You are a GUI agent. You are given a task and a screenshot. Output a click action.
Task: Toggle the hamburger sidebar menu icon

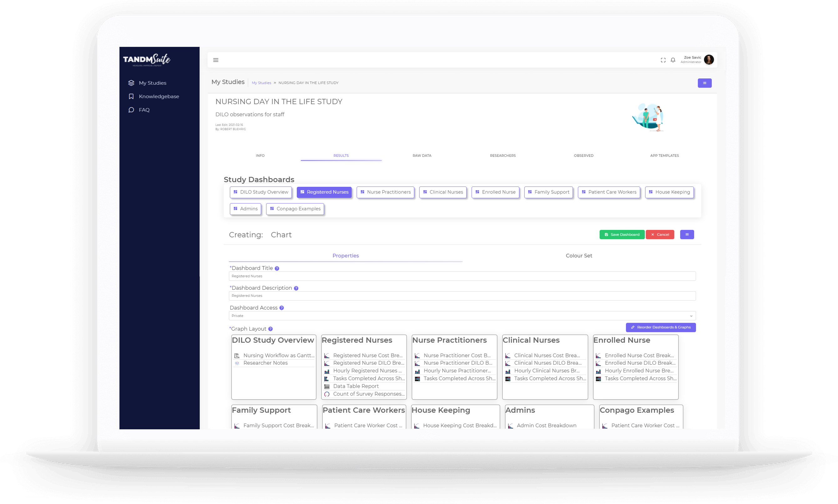tap(216, 60)
